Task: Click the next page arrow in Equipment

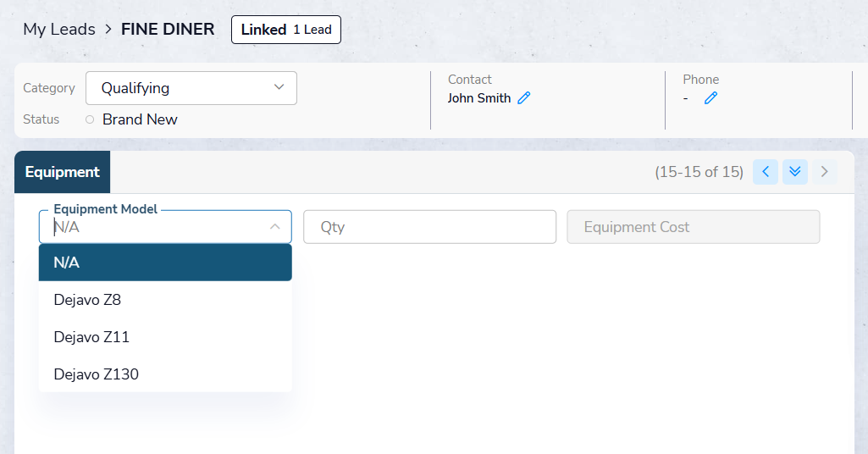Action: (x=824, y=172)
